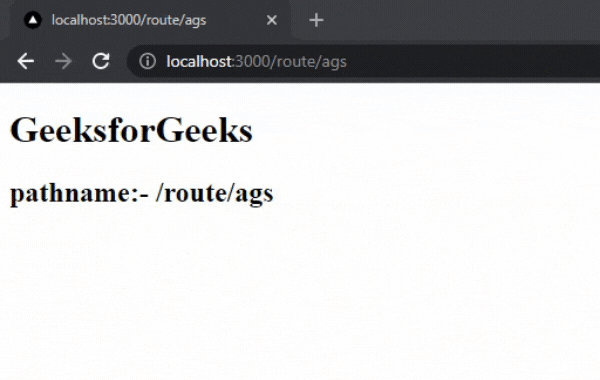Click the '3000/route/ags' portion of the URL
The width and height of the screenshot is (600, 380).
tap(291, 61)
